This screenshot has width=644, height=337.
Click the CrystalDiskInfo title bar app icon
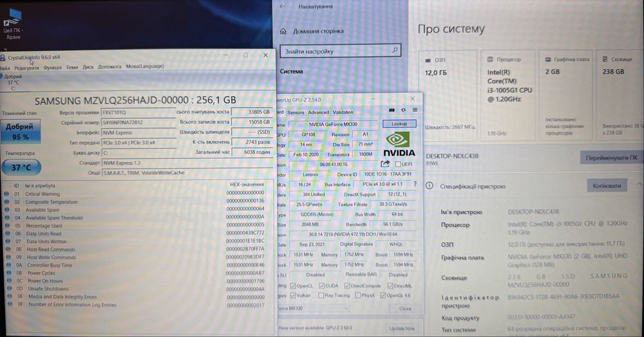click(3, 57)
